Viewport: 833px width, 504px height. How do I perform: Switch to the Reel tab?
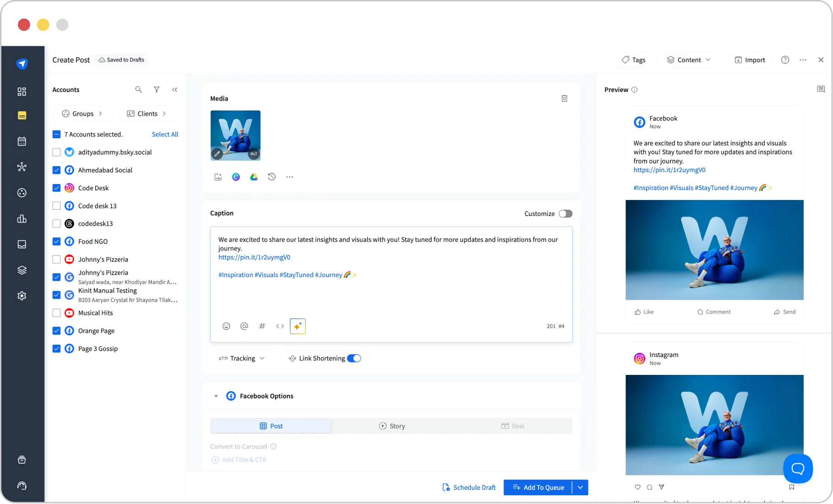pos(513,426)
